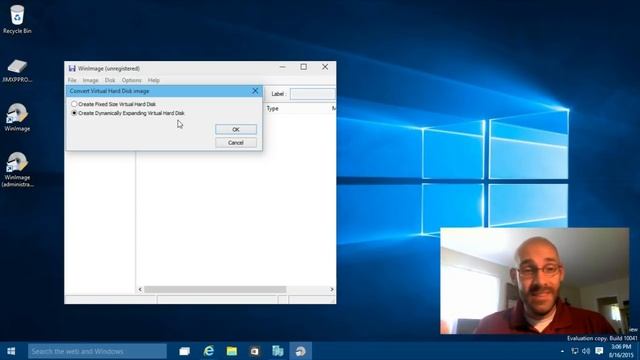Viewport: 640px width, 360px height.
Task: Cancel the Convert Virtual Hard Disk dialog
Action: coord(236,143)
